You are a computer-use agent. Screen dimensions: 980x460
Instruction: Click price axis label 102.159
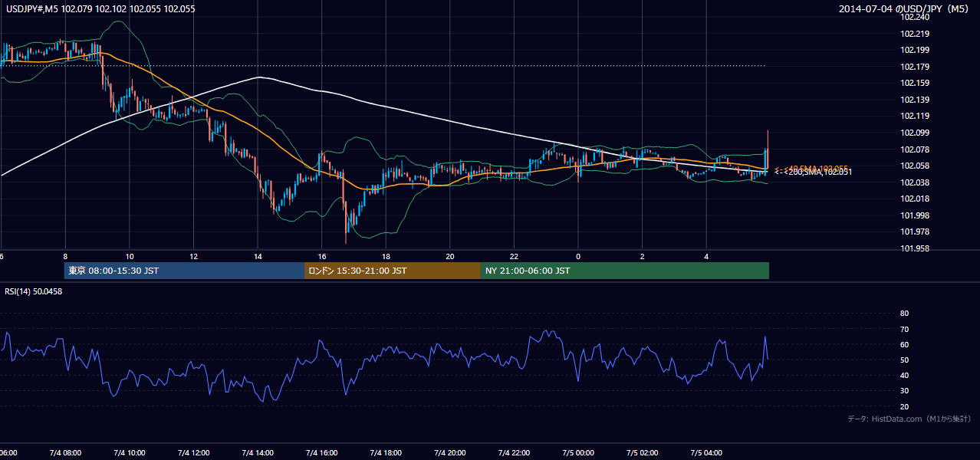916,83
